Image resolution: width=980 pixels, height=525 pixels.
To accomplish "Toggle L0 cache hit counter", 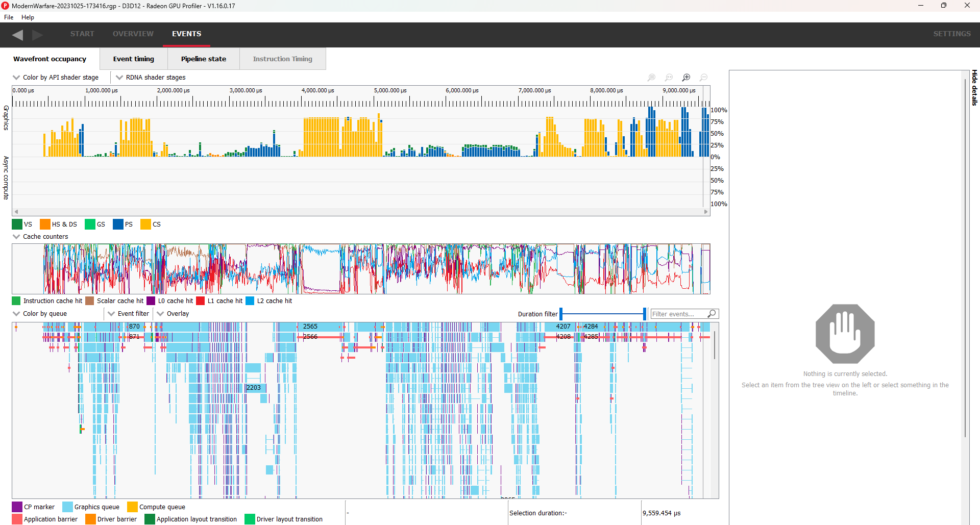I will pyautogui.click(x=151, y=301).
